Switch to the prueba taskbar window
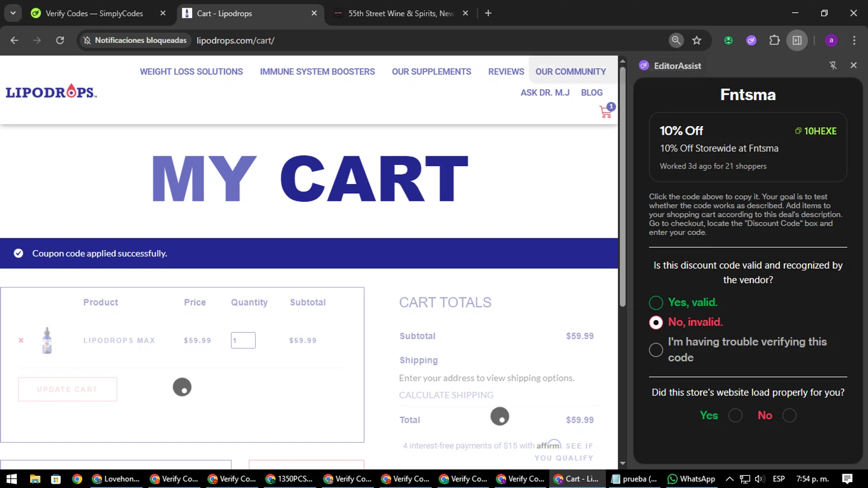The height and width of the screenshot is (488, 868). tap(634, 479)
